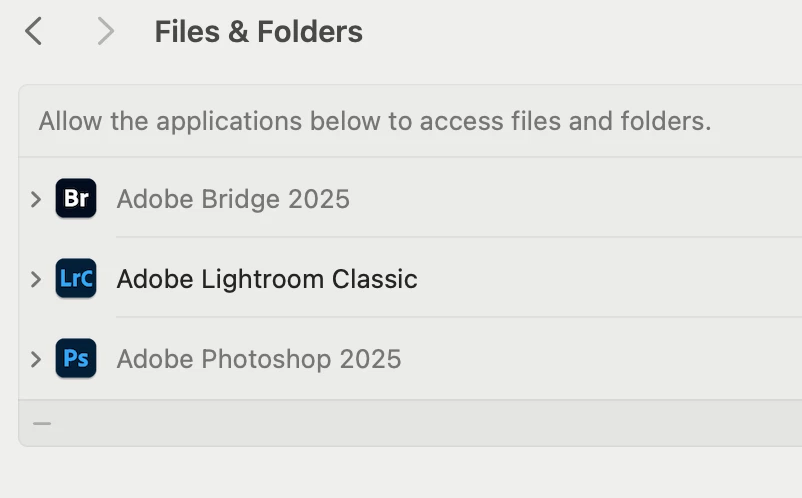This screenshot has height=498, width=802.
Task: Select the Adobe Lightroom Classic label
Action: coord(267,278)
